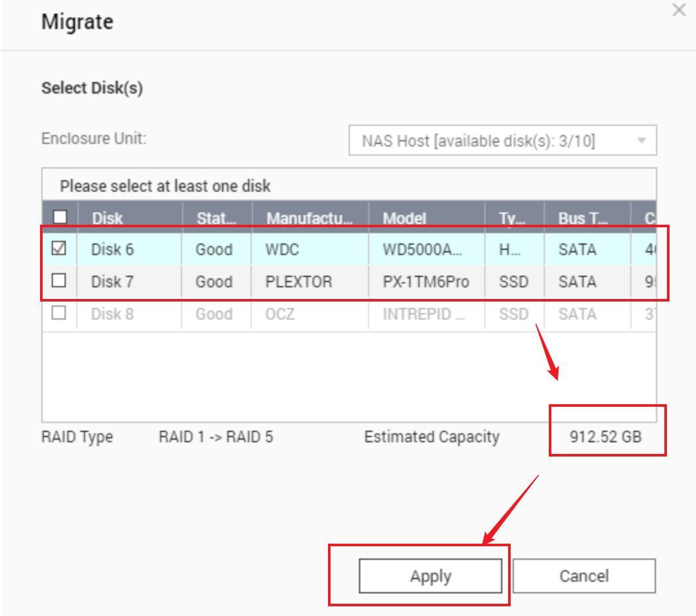Viewport: 696px width, 616px height.
Task: Sort by the Type column header
Action: (514, 218)
